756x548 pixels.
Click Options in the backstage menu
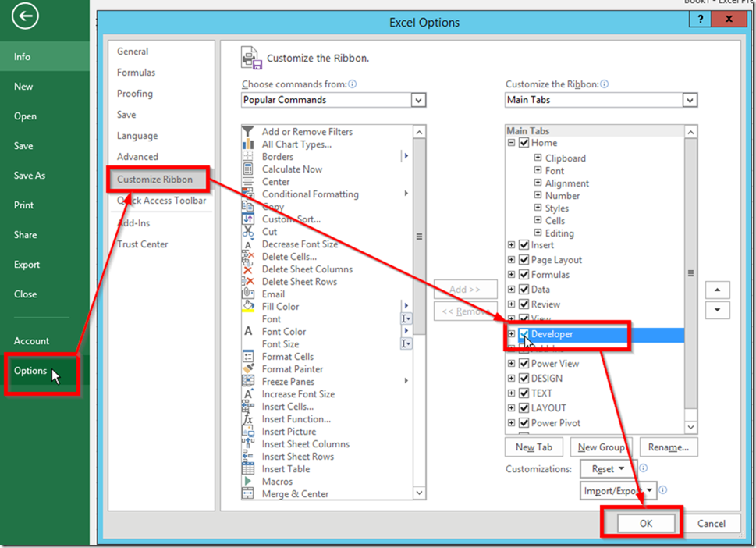(x=30, y=371)
